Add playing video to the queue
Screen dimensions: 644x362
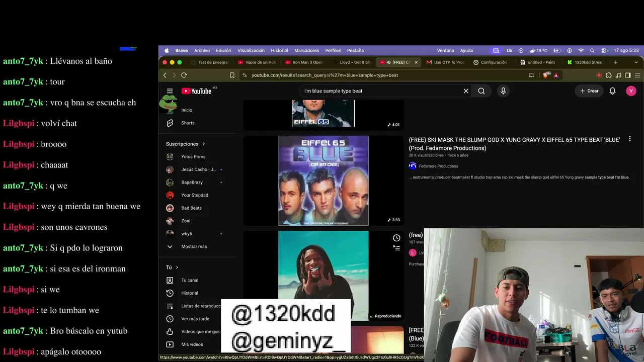(x=396, y=248)
